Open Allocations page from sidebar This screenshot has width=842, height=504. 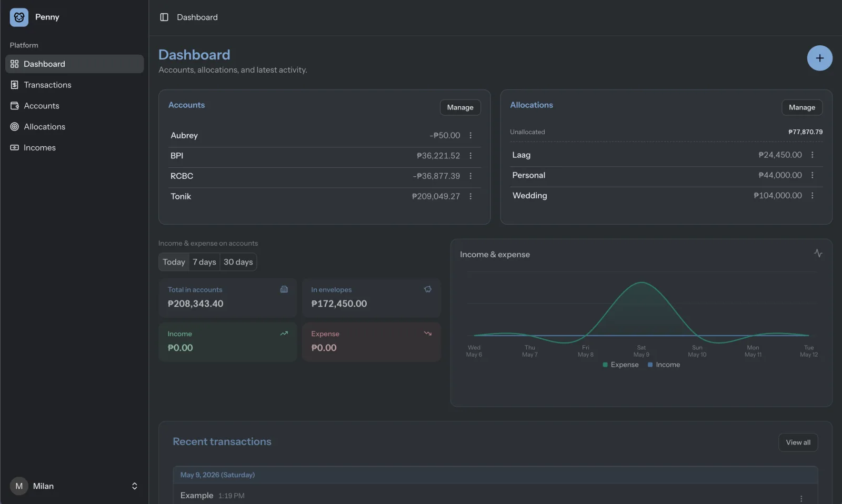[74, 127]
